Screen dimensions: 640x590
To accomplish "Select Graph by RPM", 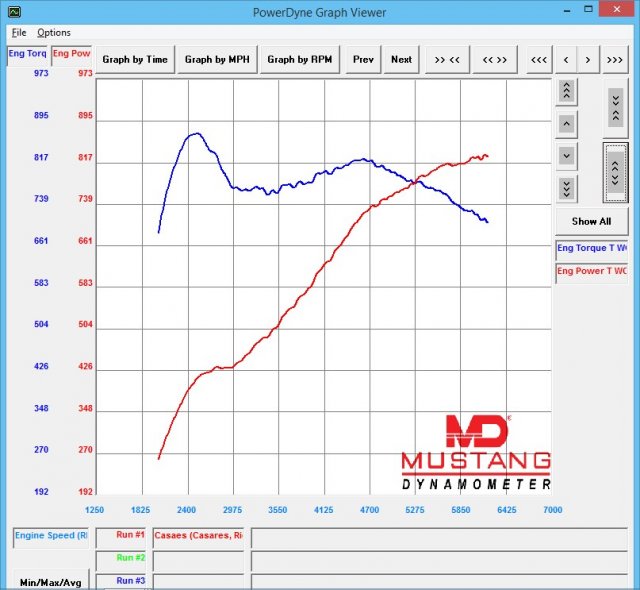I will (300, 59).
